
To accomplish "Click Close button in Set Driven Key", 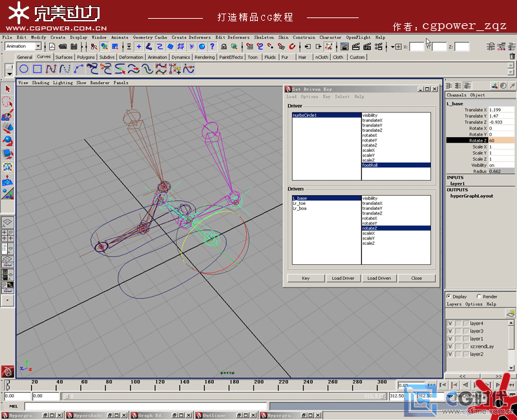I will click(x=416, y=278).
